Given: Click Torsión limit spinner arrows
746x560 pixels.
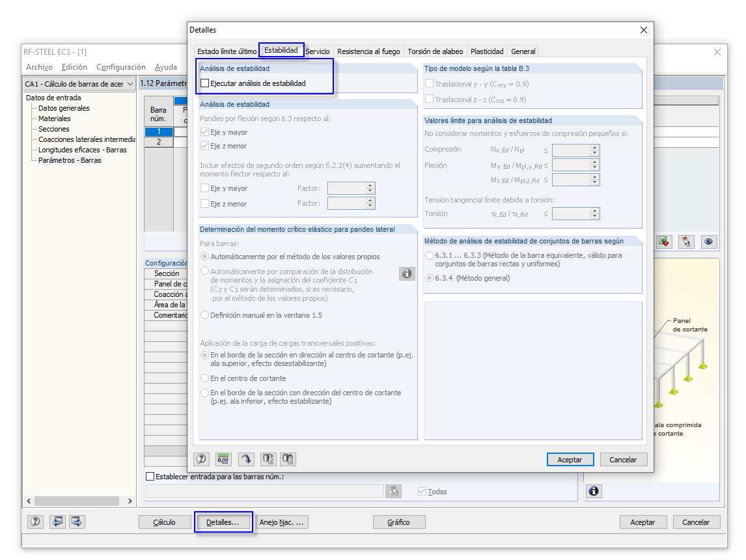Looking at the screenshot, I should 595,214.
